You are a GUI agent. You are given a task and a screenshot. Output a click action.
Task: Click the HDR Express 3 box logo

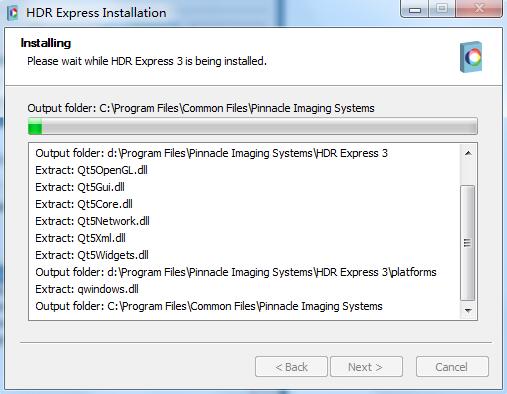click(471, 57)
